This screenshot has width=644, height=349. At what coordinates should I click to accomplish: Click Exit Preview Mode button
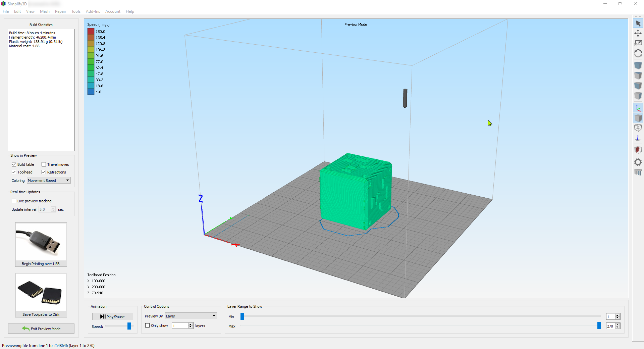tap(41, 329)
